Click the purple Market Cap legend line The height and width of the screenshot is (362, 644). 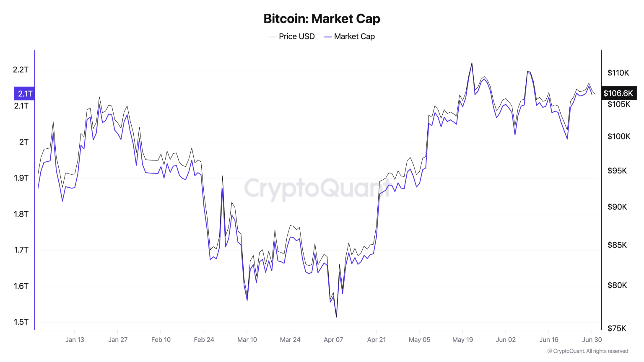[x=328, y=37]
